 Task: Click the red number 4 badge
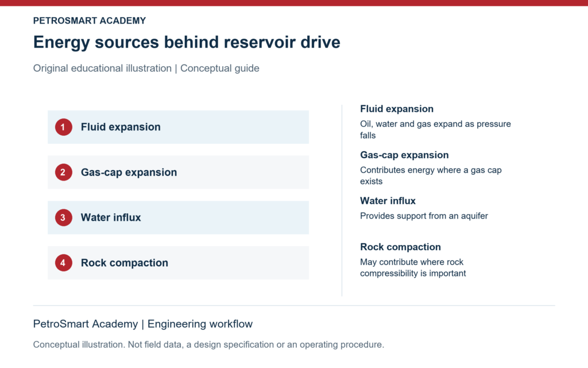[x=63, y=263]
